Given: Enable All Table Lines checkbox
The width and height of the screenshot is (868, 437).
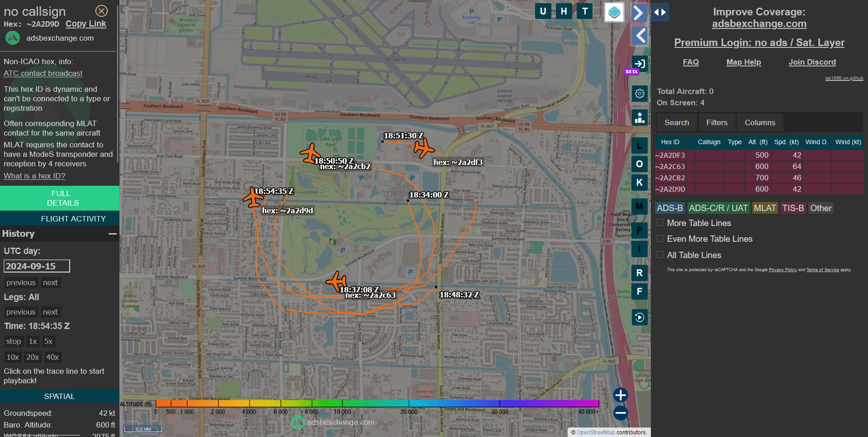Looking at the screenshot, I should point(660,255).
